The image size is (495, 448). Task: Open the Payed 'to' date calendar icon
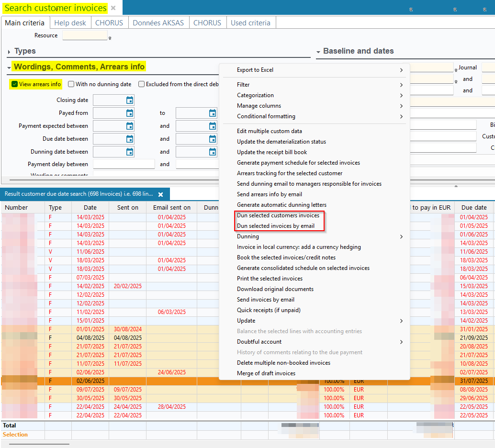(212, 113)
